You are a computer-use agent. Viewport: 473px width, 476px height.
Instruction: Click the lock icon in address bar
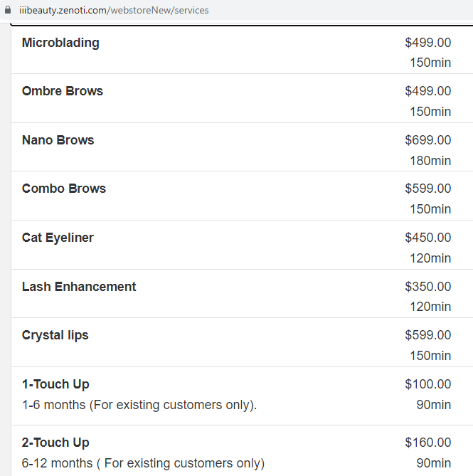pyautogui.click(x=9, y=11)
